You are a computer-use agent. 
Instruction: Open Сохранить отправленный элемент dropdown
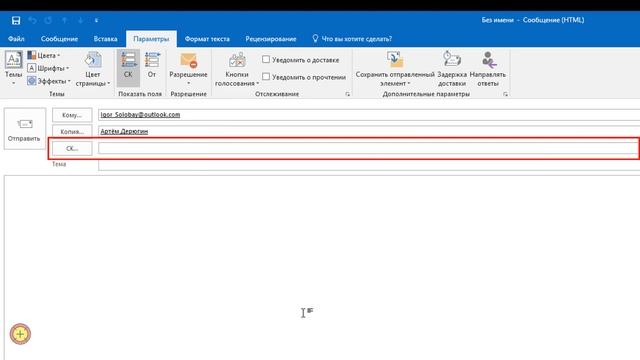(x=395, y=69)
